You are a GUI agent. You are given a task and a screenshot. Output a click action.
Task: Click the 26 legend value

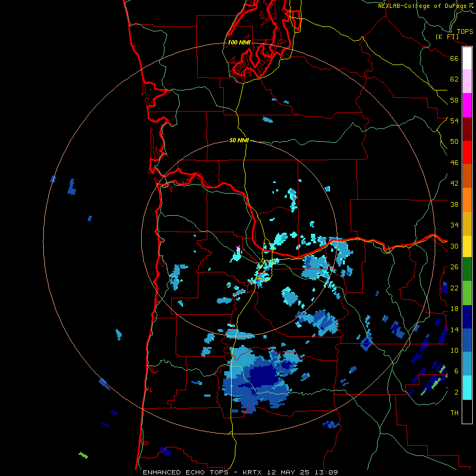click(x=454, y=267)
